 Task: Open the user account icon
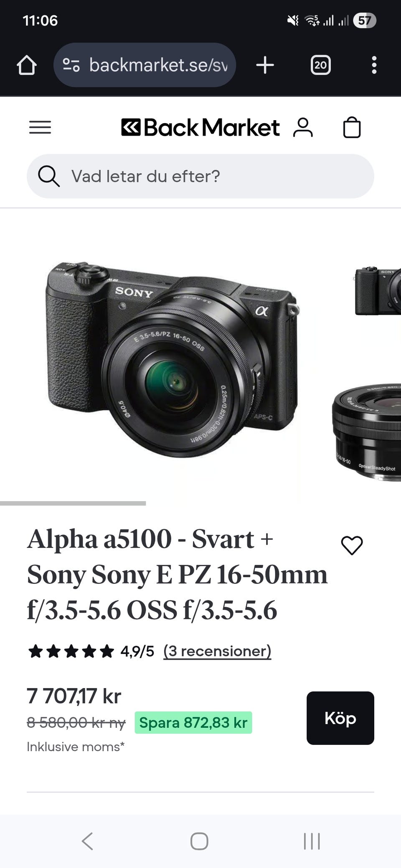[x=303, y=127]
